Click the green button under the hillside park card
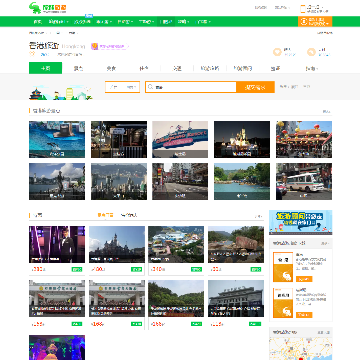 click(196, 269)
